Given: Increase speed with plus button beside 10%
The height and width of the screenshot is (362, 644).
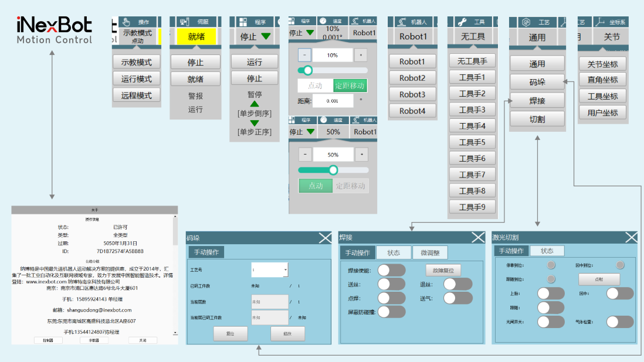Looking at the screenshot, I should (361, 55).
